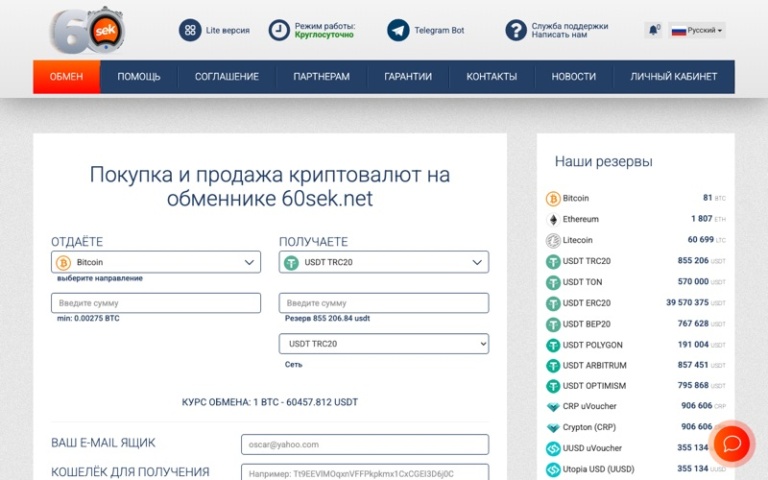Open the ОБМЕН menu tab
The width and height of the screenshot is (768, 480).
(67, 77)
